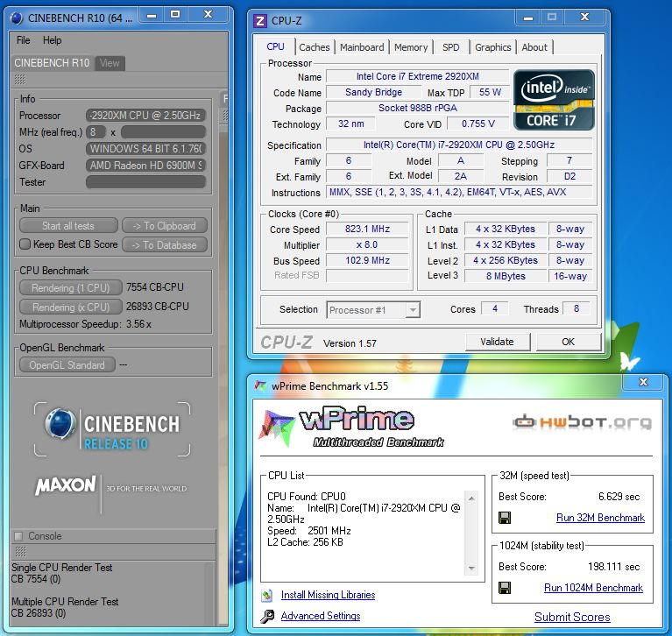Screen dimensions: 672x636
Task: Click the Sandy Bridge code name value
Action: tap(373, 92)
